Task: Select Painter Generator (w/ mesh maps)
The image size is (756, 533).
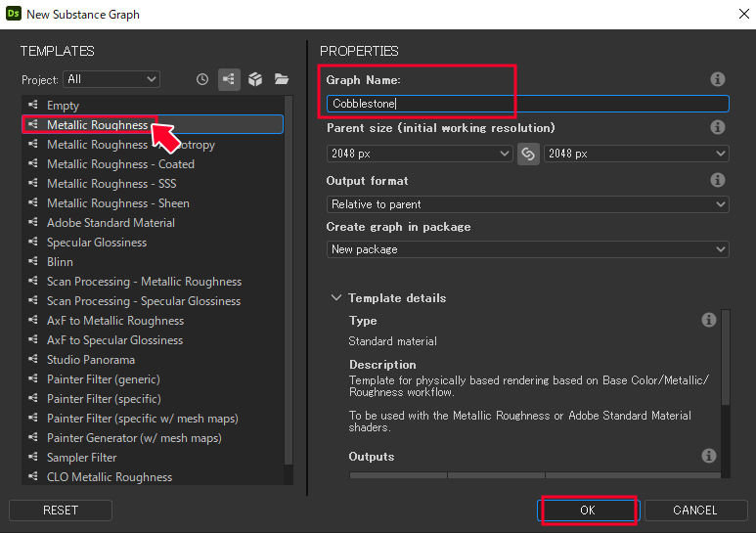Action: click(153, 437)
